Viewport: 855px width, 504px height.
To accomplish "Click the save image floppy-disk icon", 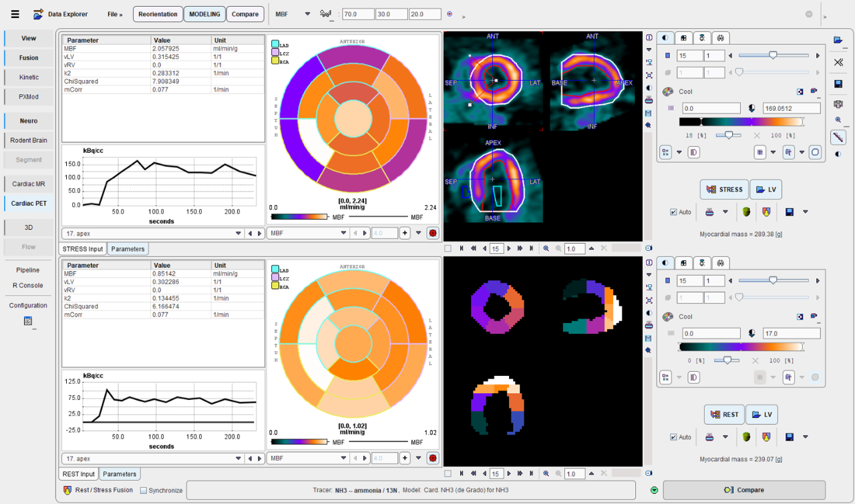I will [838, 83].
